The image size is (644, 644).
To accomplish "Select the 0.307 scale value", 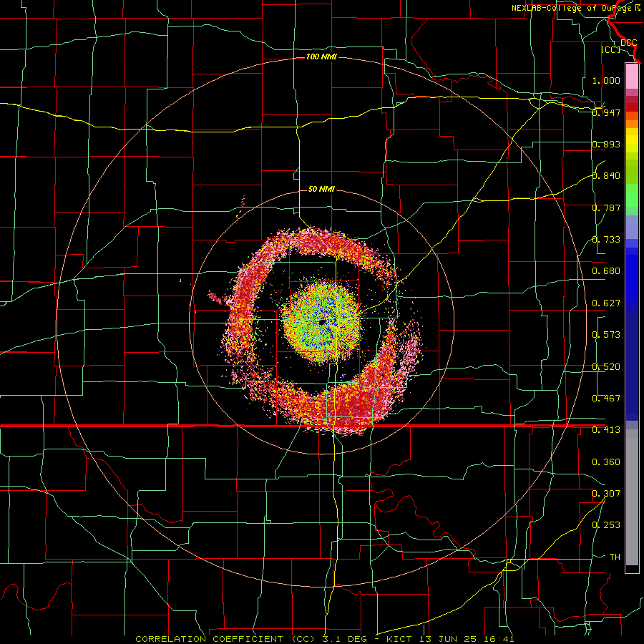I will click(x=606, y=494).
